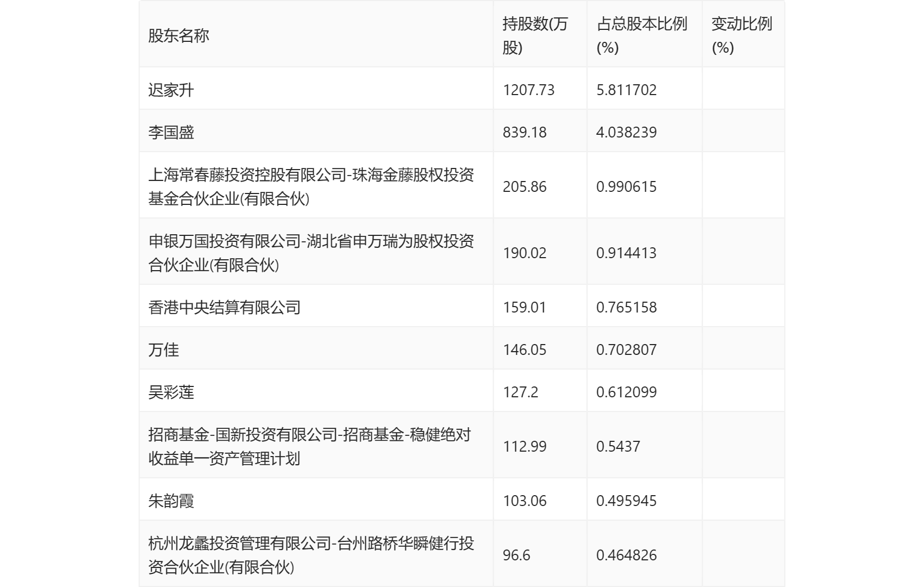Select shareholder 香港中央结算有限公司
The width and height of the screenshot is (924, 587).
click(x=224, y=307)
